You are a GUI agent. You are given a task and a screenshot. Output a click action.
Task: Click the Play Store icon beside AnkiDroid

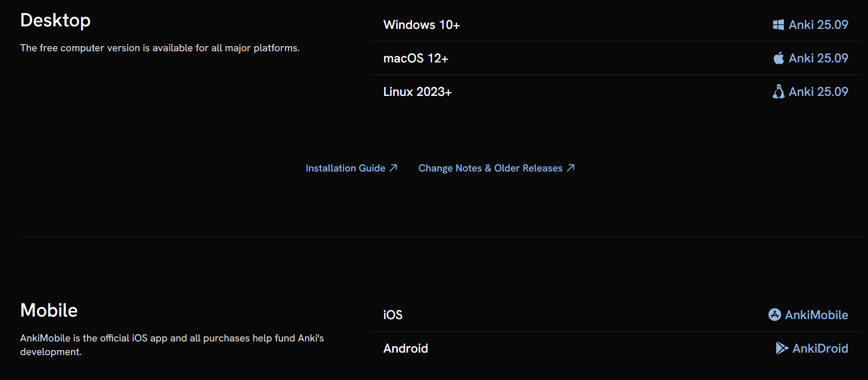coord(782,348)
